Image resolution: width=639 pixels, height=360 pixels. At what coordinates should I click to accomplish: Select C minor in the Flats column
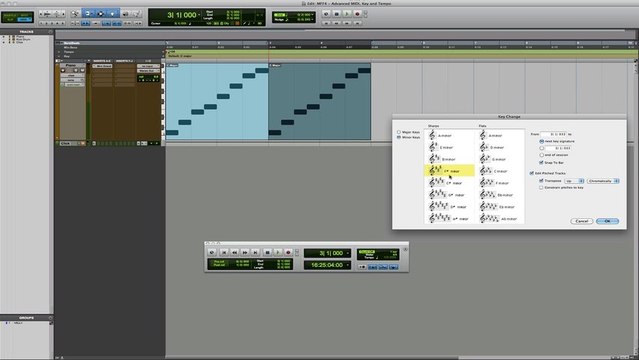coord(500,171)
